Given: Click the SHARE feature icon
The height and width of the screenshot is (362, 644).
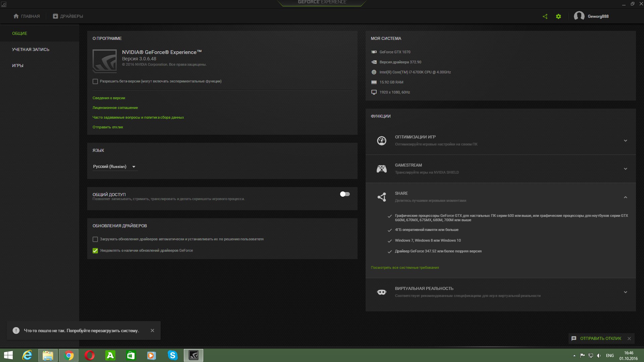Looking at the screenshot, I should click(x=382, y=197).
